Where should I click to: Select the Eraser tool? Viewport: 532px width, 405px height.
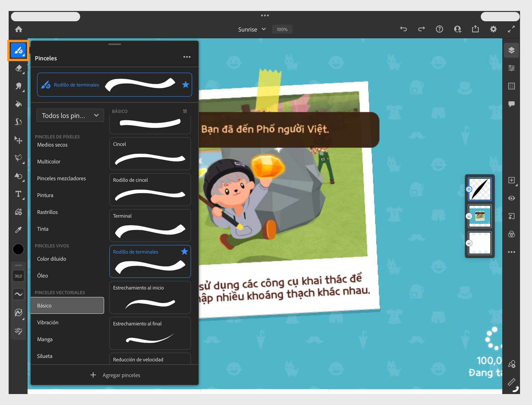coord(19,68)
